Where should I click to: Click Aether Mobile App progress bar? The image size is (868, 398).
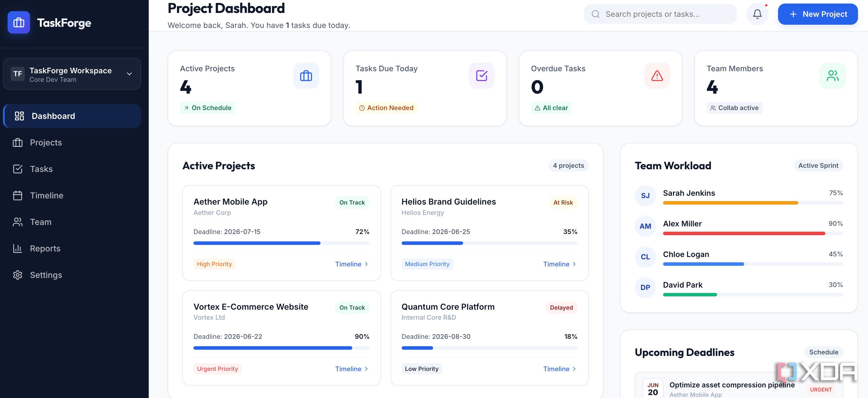click(x=281, y=243)
